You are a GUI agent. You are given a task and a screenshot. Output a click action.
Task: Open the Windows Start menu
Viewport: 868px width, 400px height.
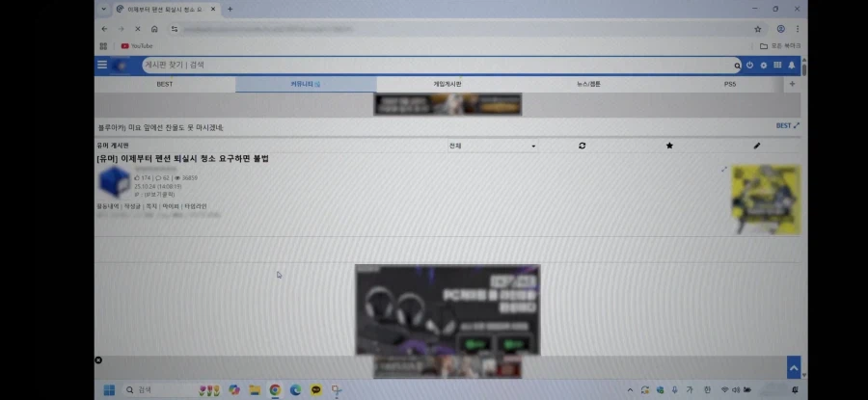click(x=110, y=390)
